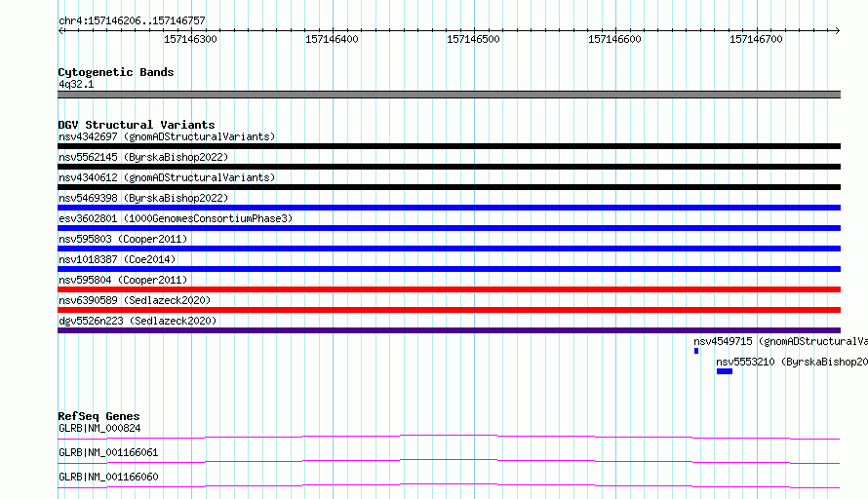Open the nsv5553210 variant label
Image resolution: width=868 pixels, height=499 pixels.
point(792,362)
